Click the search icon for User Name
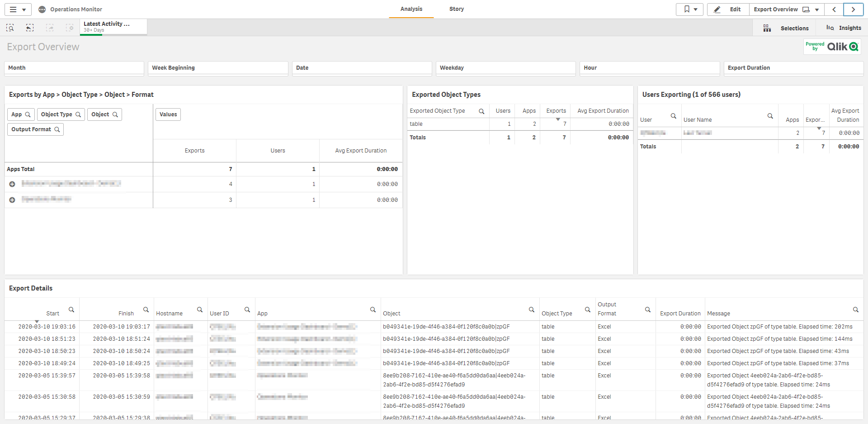Image resolution: width=868 pixels, height=424 pixels. tap(770, 116)
